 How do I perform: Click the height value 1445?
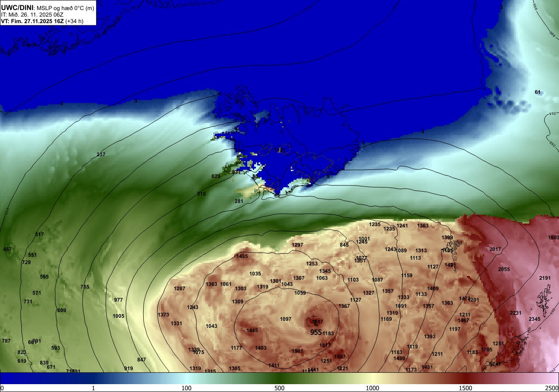point(252,330)
